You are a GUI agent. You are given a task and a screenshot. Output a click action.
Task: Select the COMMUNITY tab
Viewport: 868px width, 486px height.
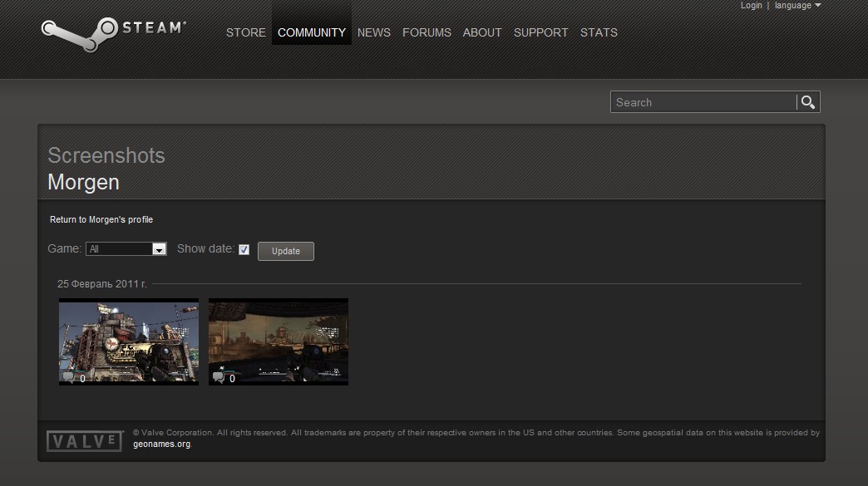(x=312, y=32)
